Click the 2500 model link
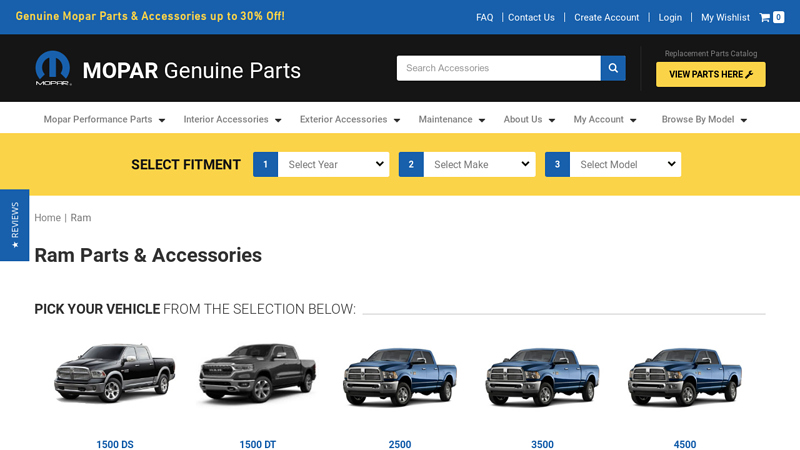800x450 pixels. 400,444
